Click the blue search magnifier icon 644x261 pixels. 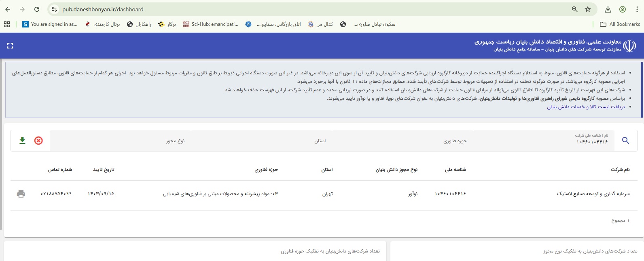(625, 141)
